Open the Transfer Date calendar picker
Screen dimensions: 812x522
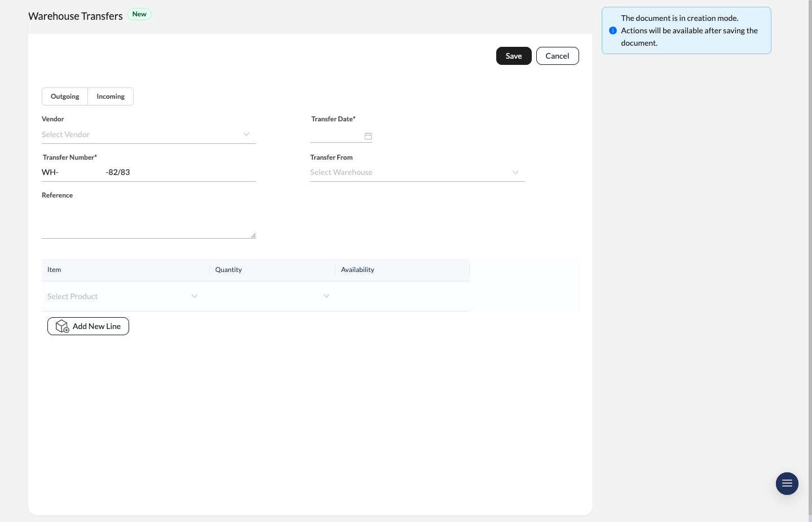[368, 136]
